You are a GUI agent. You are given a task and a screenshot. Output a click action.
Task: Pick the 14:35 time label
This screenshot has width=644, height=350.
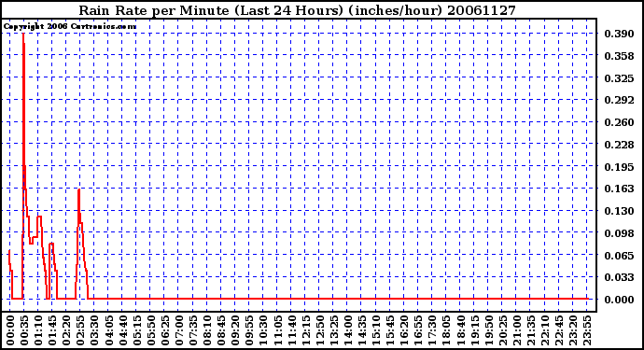[361, 330]
